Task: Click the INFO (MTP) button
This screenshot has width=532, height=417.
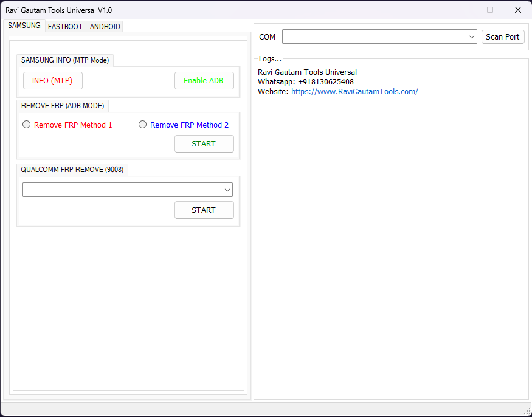Action: (x=52, y=81)
